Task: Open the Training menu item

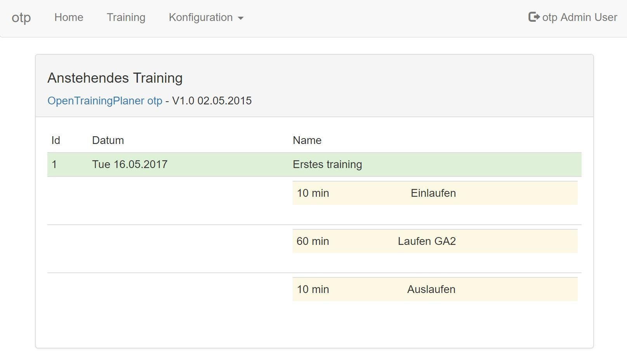Action: 126,17
